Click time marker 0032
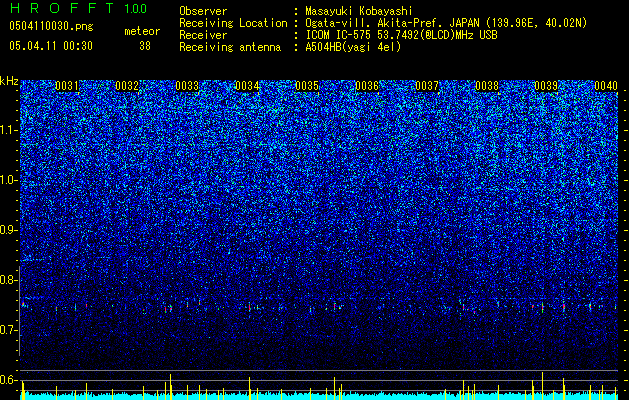629x400 pixels. 127,86
